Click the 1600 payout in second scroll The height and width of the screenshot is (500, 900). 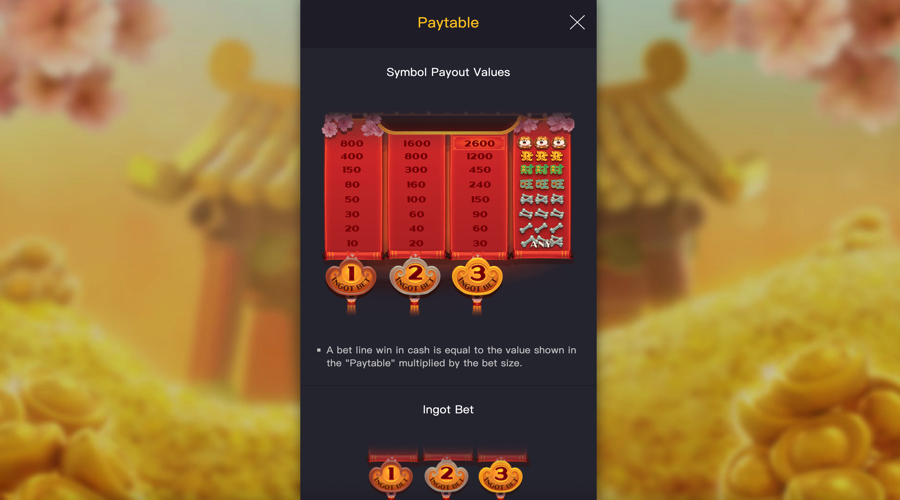coord(416,143)
